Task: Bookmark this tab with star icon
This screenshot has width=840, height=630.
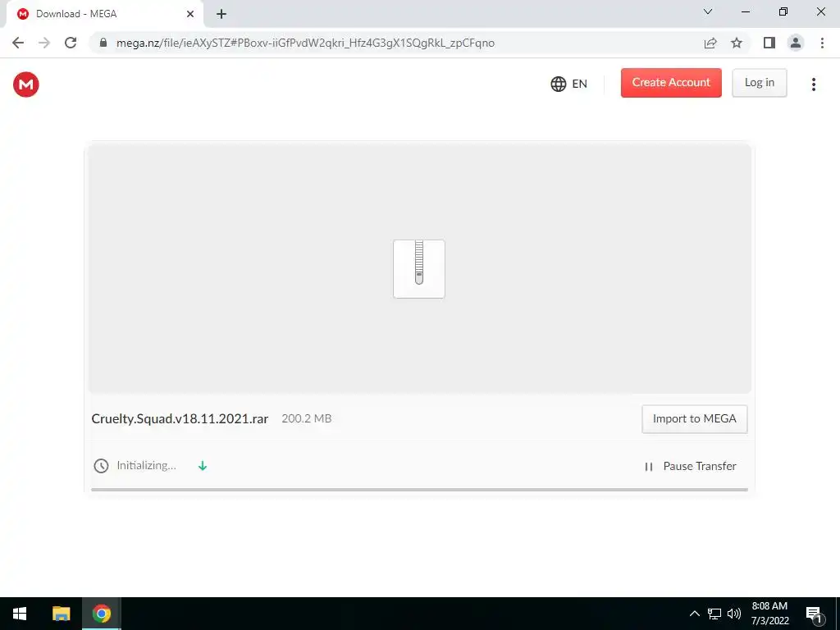Action: click(x=737, y=43)
